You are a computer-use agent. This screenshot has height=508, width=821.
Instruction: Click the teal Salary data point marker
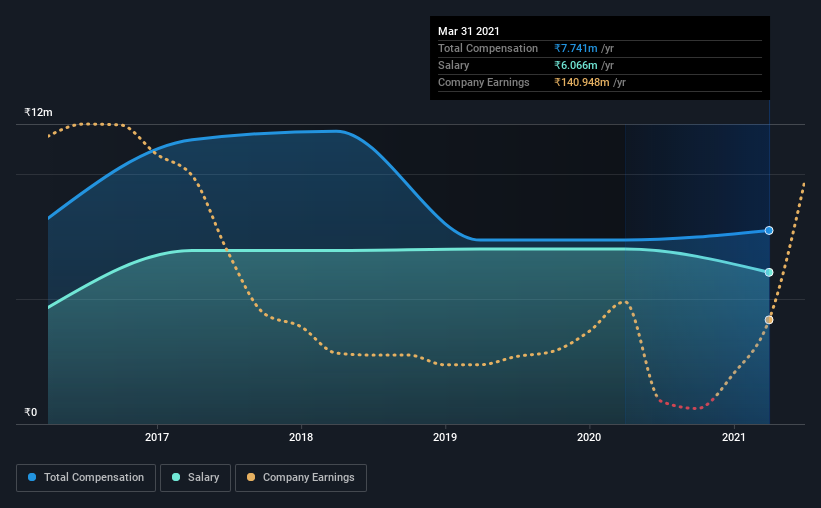pos(769,272)
